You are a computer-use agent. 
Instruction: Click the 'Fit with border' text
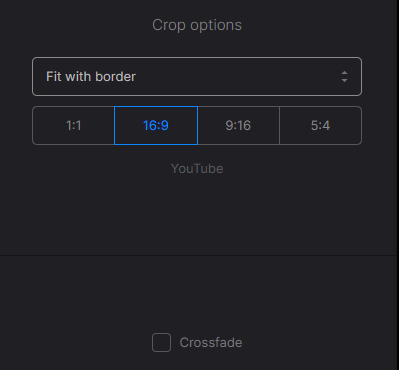coord(91,77)
